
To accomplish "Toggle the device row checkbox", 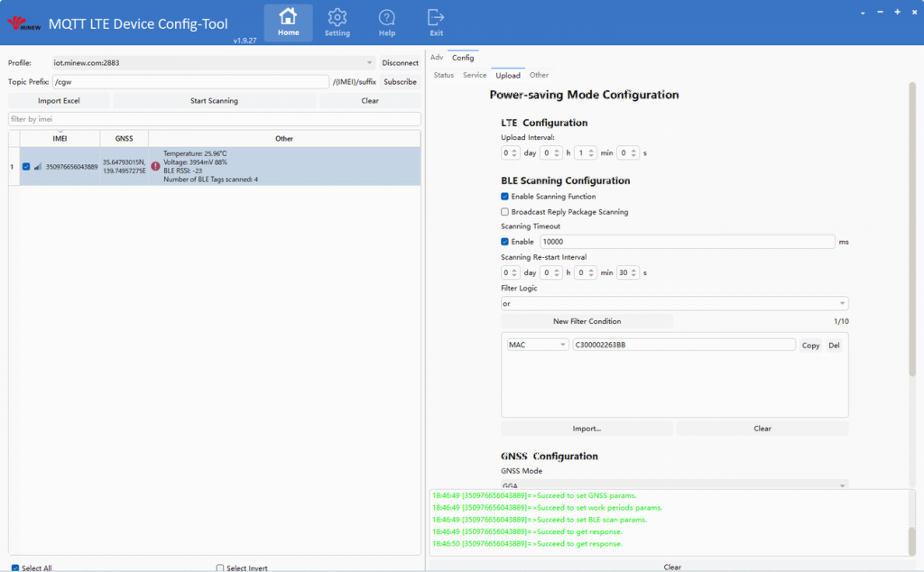I will tap(26, 167).
